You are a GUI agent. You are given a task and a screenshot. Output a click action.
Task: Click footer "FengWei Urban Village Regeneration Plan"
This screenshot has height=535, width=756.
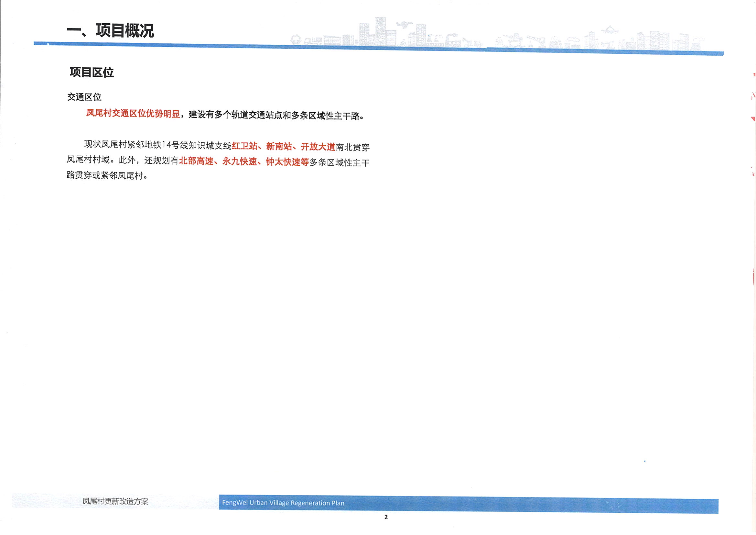[283, 503]
